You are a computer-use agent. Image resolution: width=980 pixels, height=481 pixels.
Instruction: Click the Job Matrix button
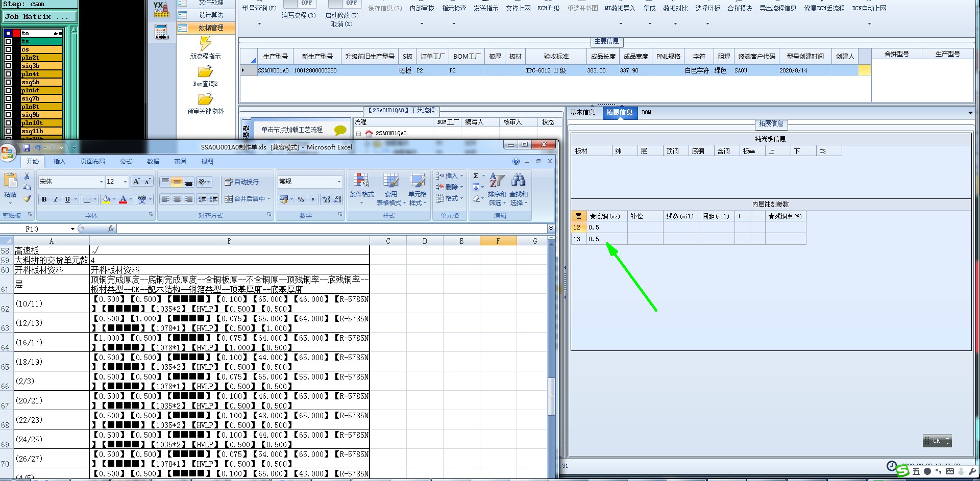39,16
